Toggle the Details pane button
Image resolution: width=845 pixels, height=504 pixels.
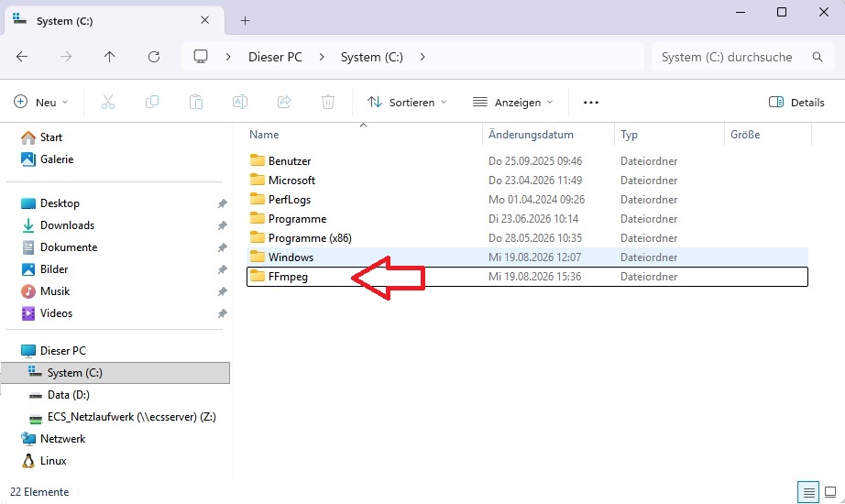point(796,103)
